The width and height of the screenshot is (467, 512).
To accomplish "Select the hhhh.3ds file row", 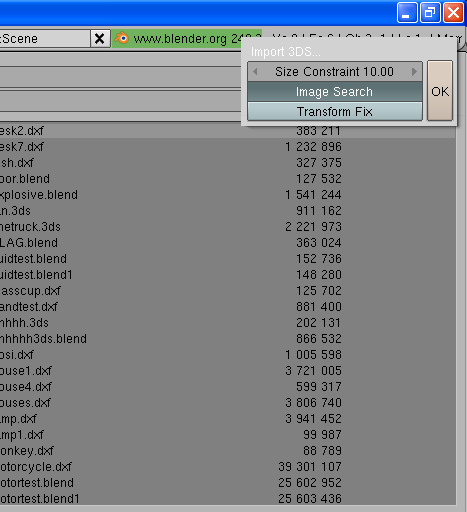I will [228, 323].
